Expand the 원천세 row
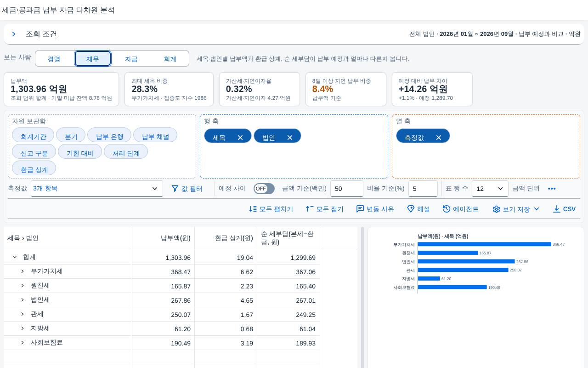 (x=23, y=286)
